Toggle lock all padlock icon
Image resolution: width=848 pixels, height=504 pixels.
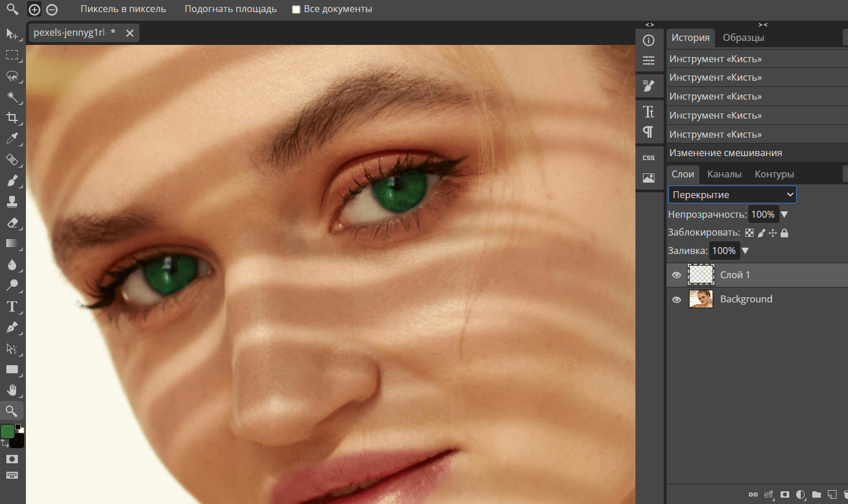coord(785,233)
